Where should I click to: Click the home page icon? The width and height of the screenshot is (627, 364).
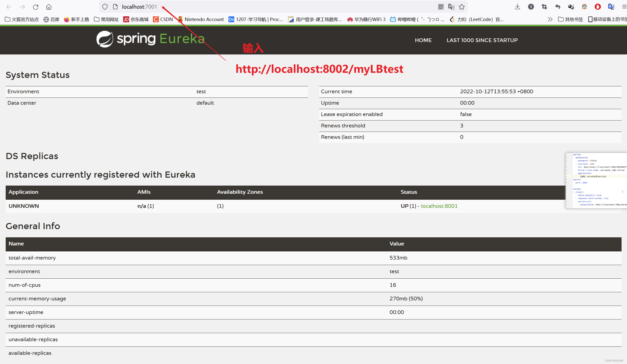[49, 7]
